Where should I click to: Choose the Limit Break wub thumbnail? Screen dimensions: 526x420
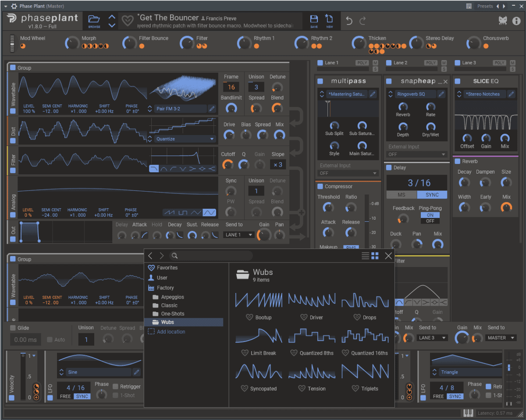tap(258, 336)
